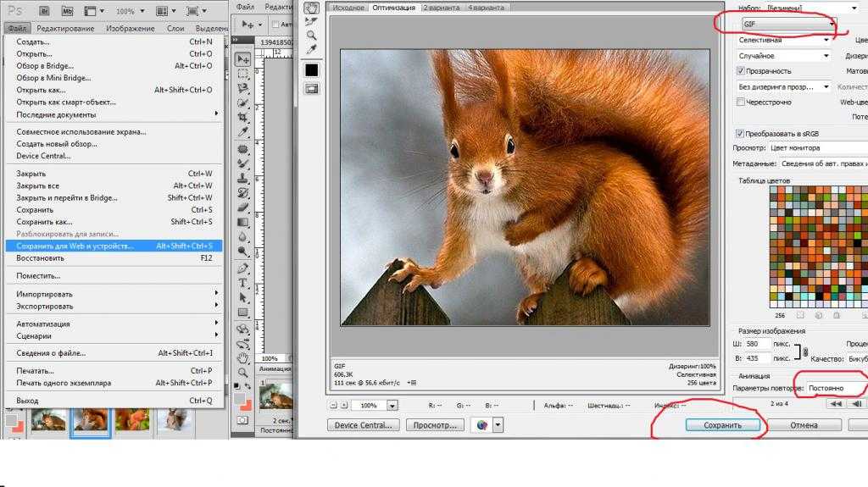Image resolution: width=868 pixels, height=487 pixels.
Task: Select the History Brush tool
Action: pos(243,192)
